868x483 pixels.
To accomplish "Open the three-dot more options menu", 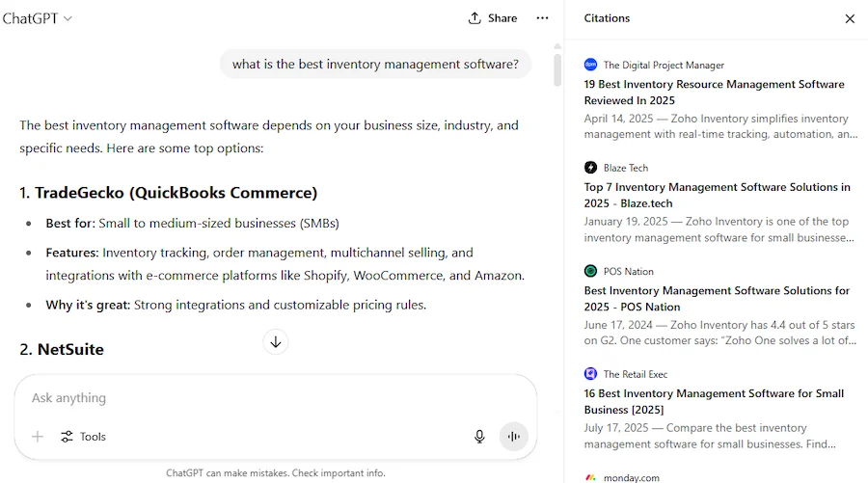I will point(542,18).
